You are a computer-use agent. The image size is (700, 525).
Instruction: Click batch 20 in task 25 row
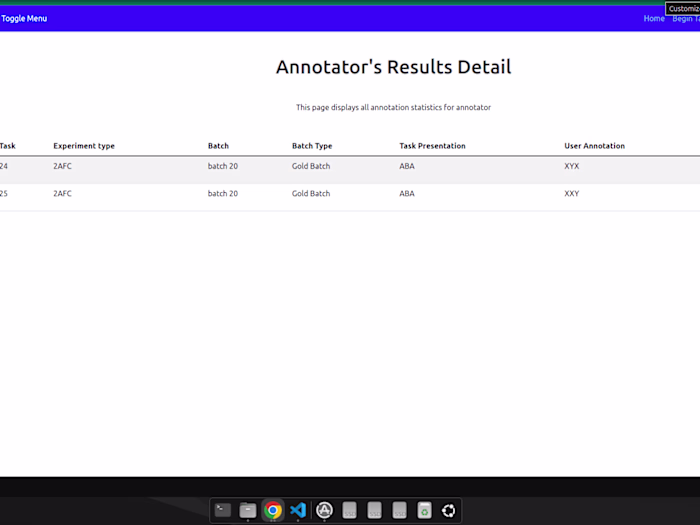[223, 194]
